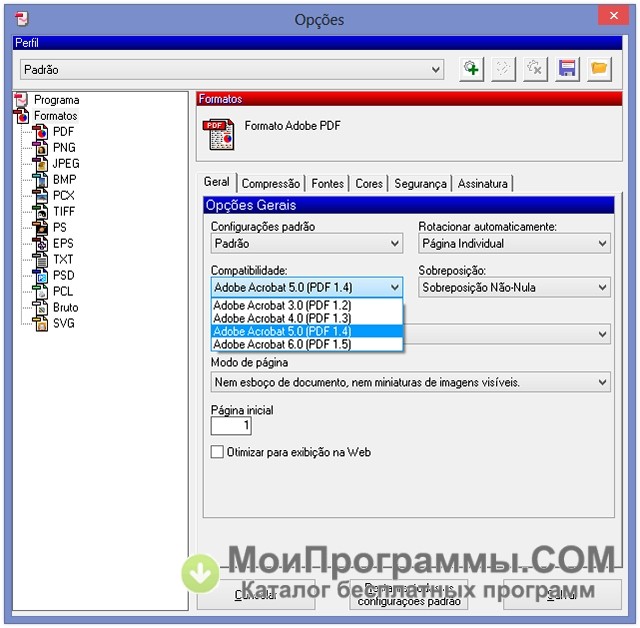
Task: Click the save profile floppy disk icon
Action: pos(567,69)
